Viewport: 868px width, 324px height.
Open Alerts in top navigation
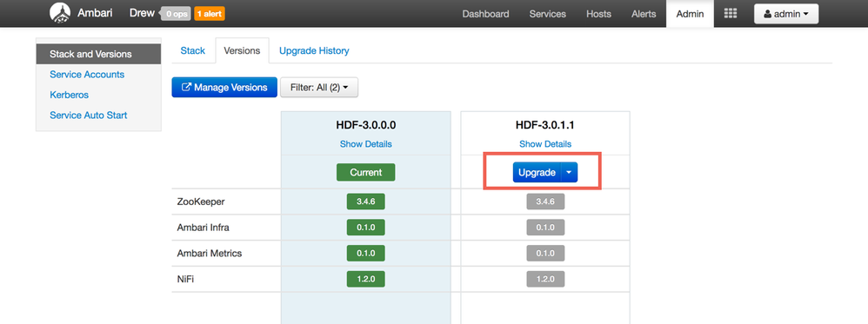[644, 14]
